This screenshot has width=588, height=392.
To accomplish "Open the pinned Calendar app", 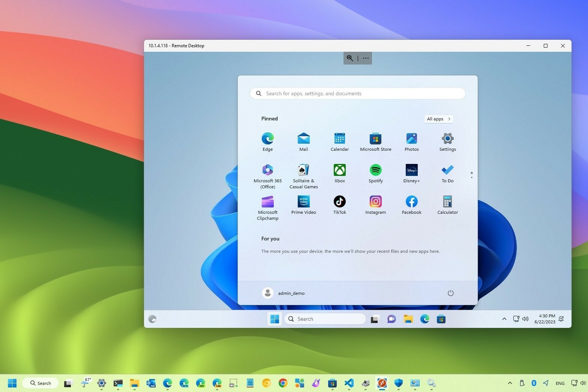I will (x=339, y=142).
